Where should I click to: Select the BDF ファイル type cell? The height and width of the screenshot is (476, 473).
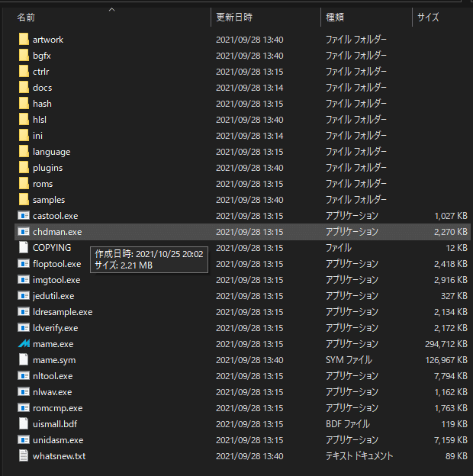[348, 424]
